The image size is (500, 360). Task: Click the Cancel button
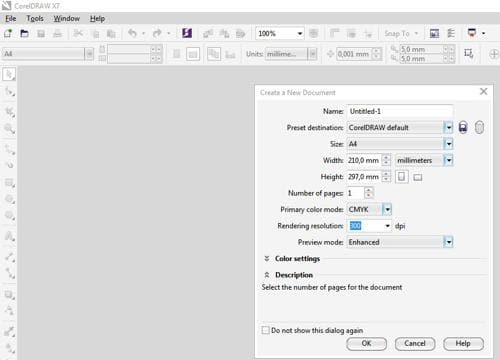pyautogui.click(x=415, y=344)
